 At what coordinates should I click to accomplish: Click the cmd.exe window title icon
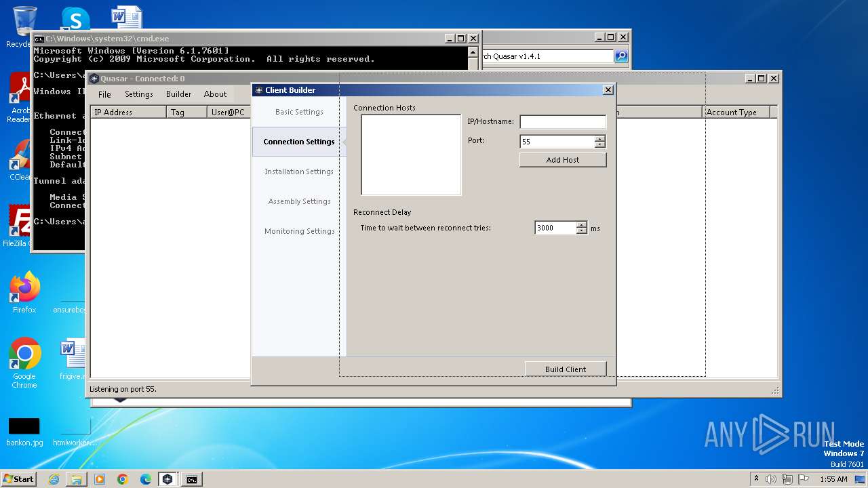(x=39, y=39)
